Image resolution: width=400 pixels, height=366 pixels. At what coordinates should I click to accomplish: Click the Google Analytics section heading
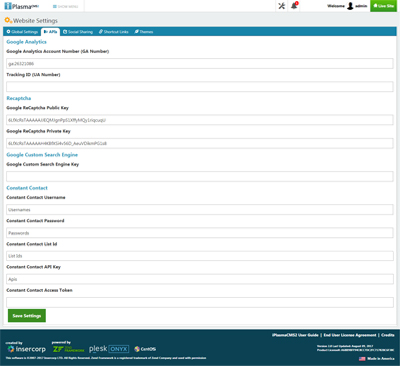click(x=26, y=42)
